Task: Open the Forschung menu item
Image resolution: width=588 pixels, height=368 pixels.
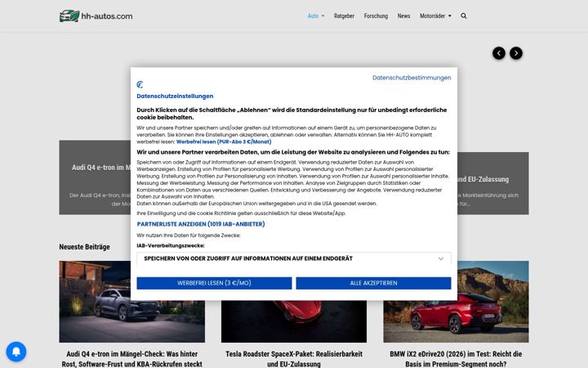Action: pos(376,16)
